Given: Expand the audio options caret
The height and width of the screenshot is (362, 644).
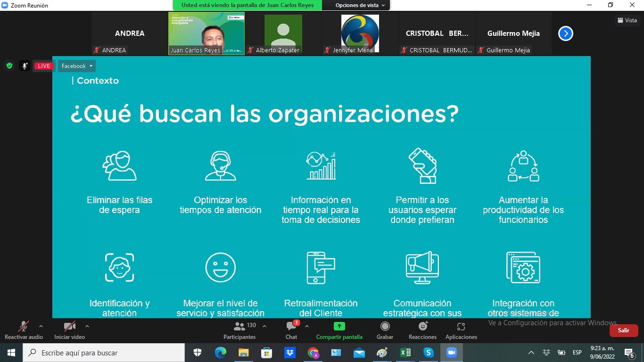Looking at the screenshot, I should [x=41, y=326].
